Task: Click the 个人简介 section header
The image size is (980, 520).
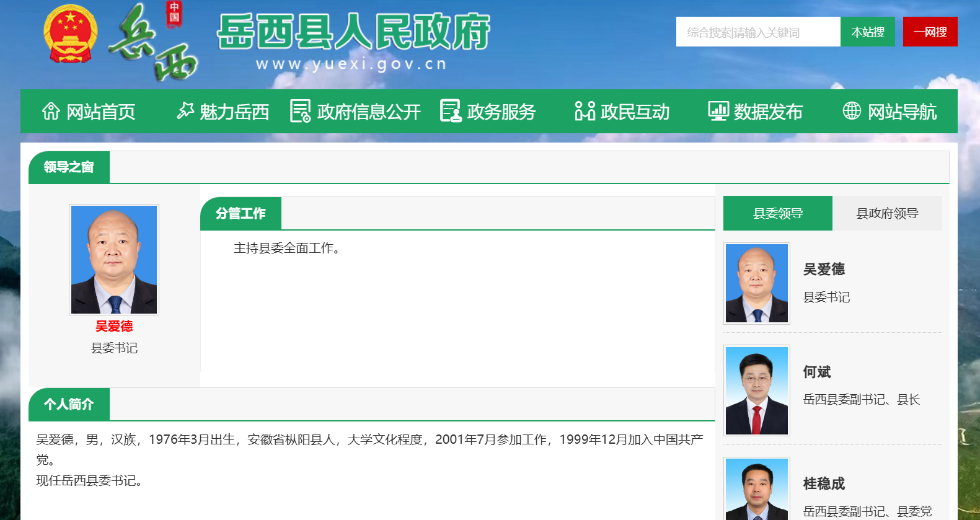Action: coord(69,405)
